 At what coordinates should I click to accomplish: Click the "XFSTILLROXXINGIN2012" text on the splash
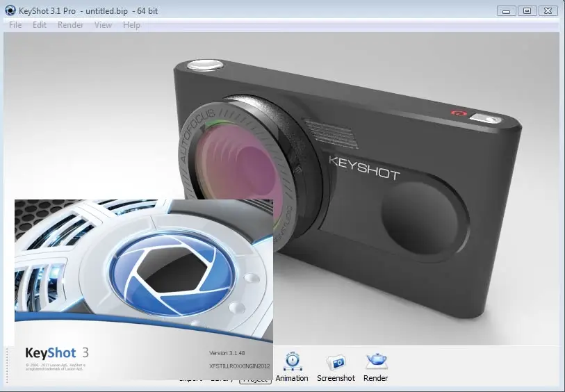[x=239, y=366]
